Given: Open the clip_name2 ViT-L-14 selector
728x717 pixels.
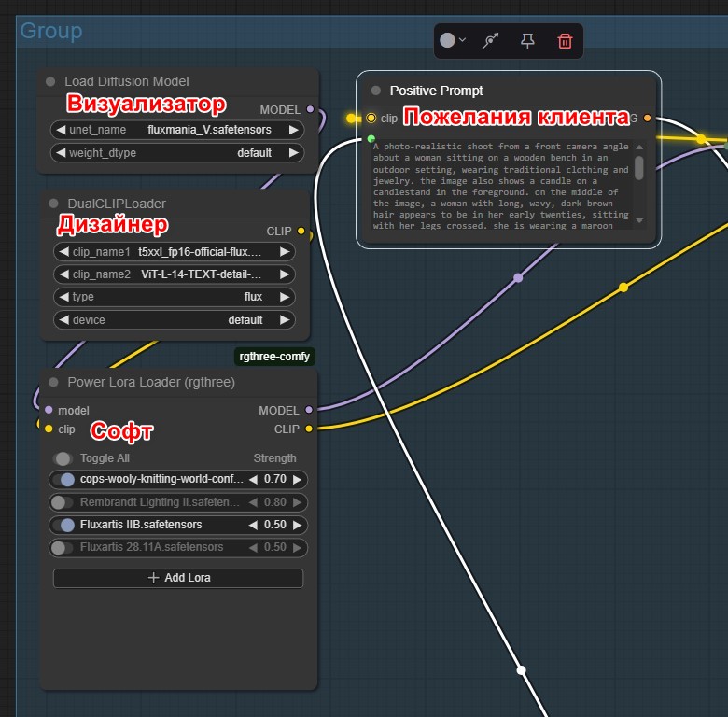Looking at the screenshot, I should pos(175,274).
